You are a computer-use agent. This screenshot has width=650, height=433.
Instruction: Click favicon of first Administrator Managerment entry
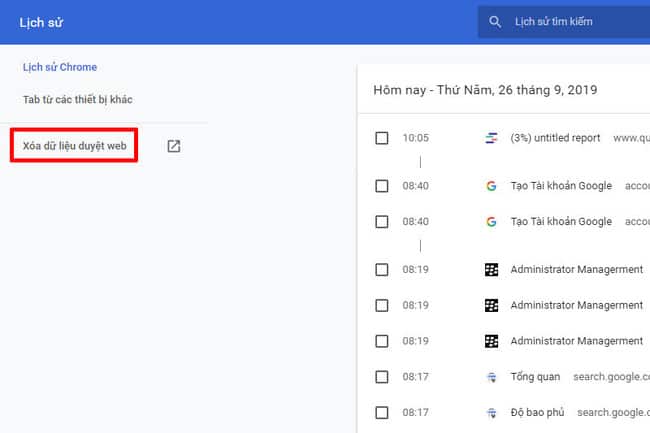click(x=491, y=270)
